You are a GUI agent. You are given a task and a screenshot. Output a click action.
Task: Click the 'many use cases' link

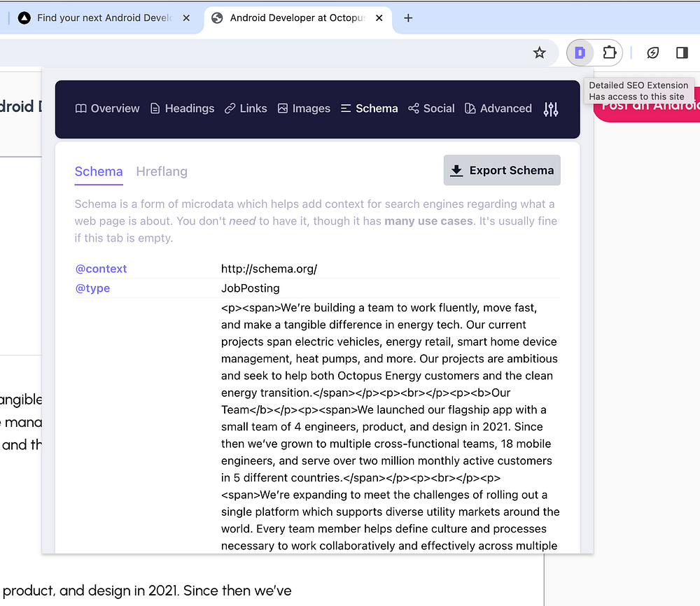coord(428,221)
